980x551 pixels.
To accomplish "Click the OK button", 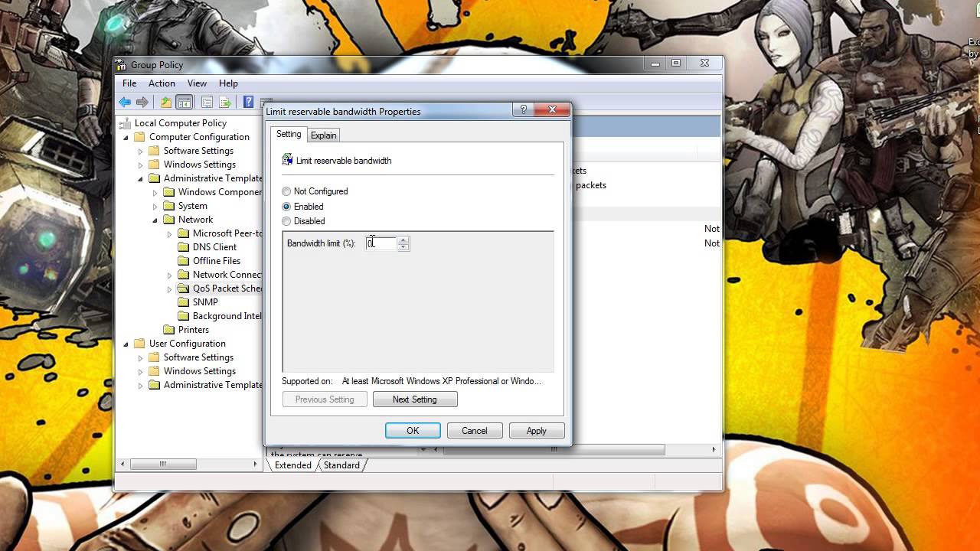I will click(413, 431).
